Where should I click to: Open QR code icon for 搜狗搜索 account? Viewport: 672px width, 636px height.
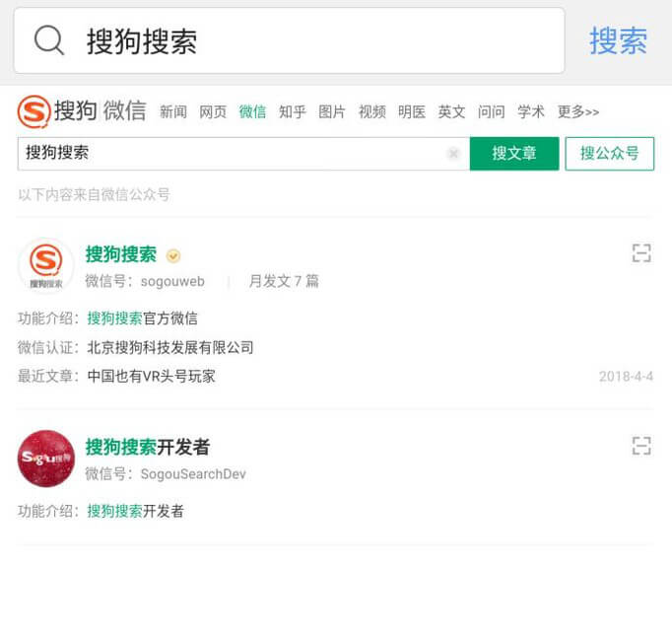click(x=641, y=253)
